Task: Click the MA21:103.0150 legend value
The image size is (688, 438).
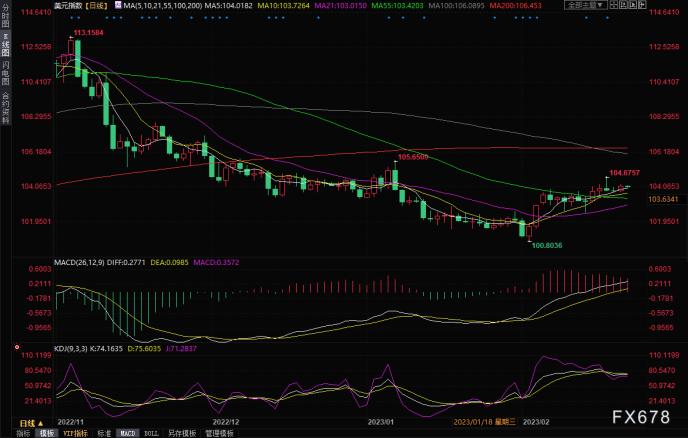Action: tap(340, 6)
